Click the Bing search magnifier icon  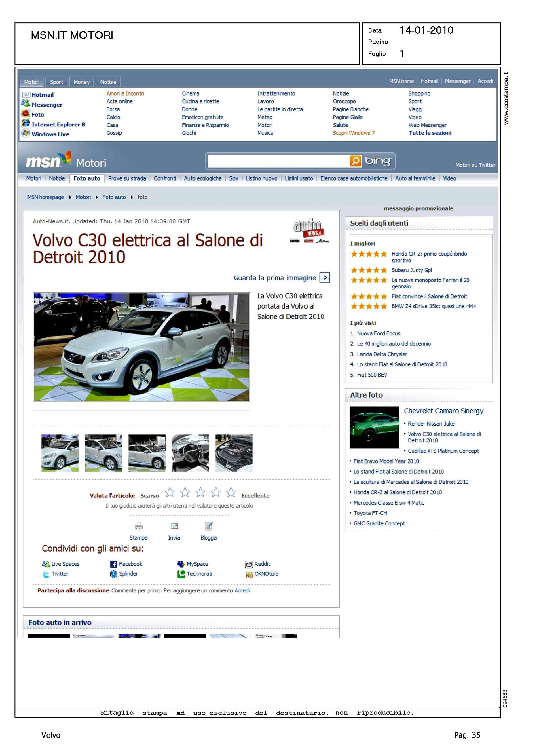(355, 161)
